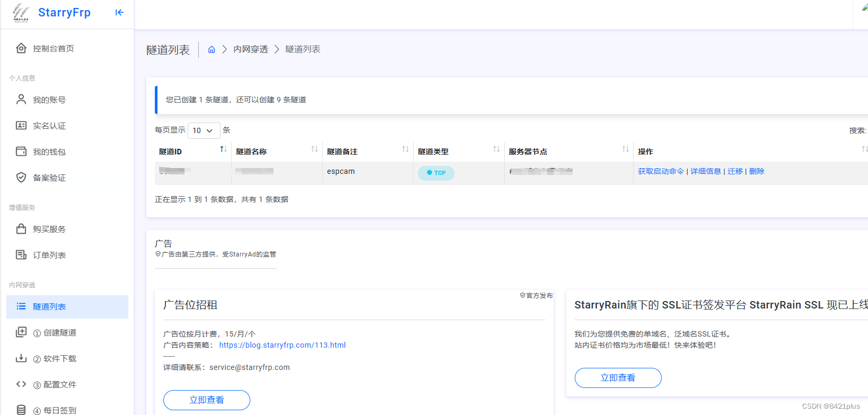
Task: Open 控制台首页 menu item
Action: (x=67, y=48)
